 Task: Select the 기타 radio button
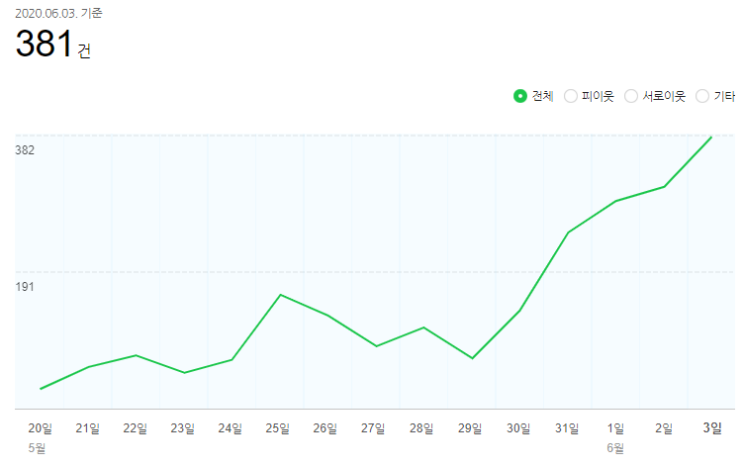[702, 96]
